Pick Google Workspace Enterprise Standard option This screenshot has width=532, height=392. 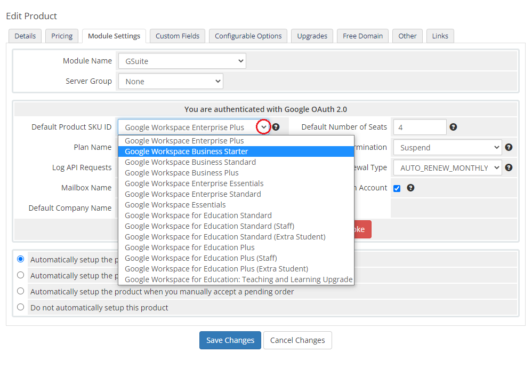[x=236, y=194]
